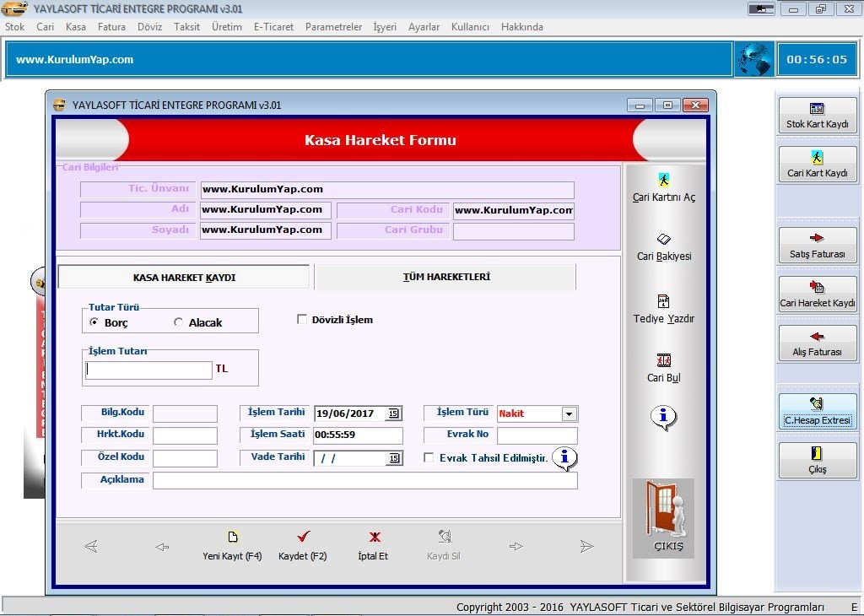864x616 pixels.
Task: Open the Taksit menu
Action: pos(186,26)
